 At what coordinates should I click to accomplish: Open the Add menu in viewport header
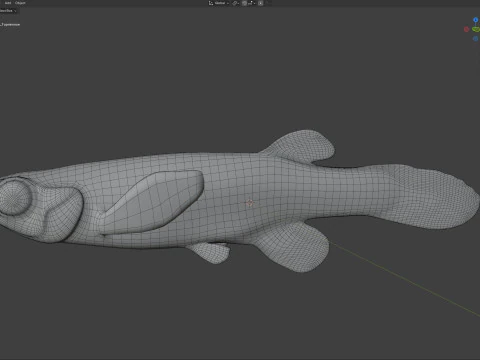coord(8,3)
